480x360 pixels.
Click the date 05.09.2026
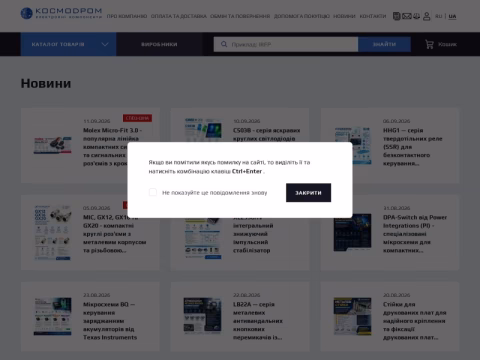96,208
